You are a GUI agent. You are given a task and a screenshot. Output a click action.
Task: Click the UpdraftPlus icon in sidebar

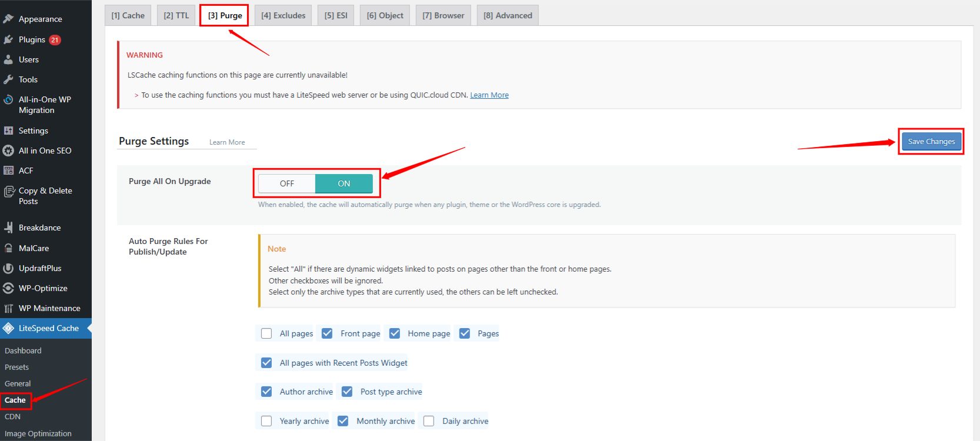pyautogui.click(x=8, y=268)
